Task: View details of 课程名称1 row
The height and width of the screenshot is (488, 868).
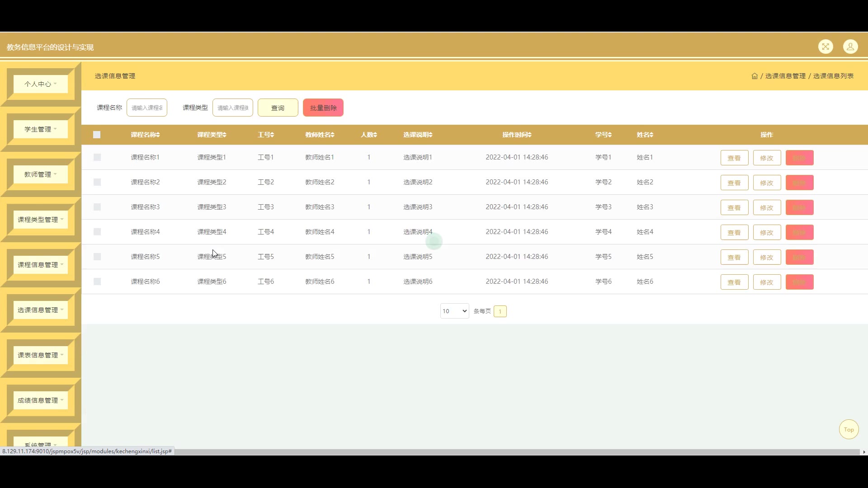Action: pos(734,158)
